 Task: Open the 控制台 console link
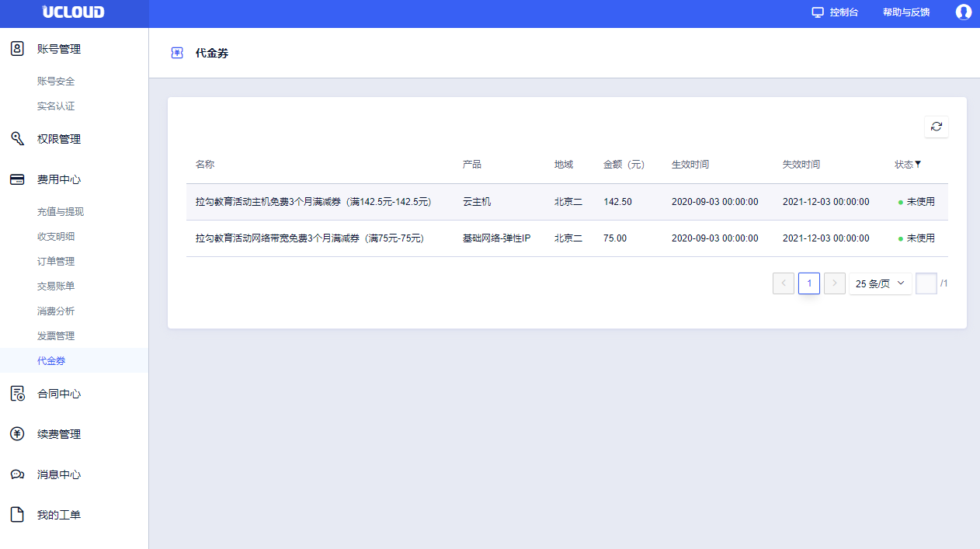pyautogui.click(x=835, y=12)
